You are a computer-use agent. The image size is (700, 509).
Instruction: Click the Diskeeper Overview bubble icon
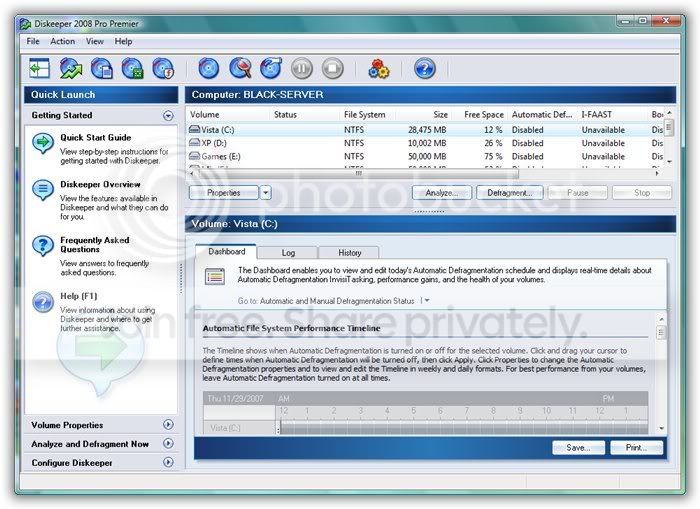tap(43, 190)
